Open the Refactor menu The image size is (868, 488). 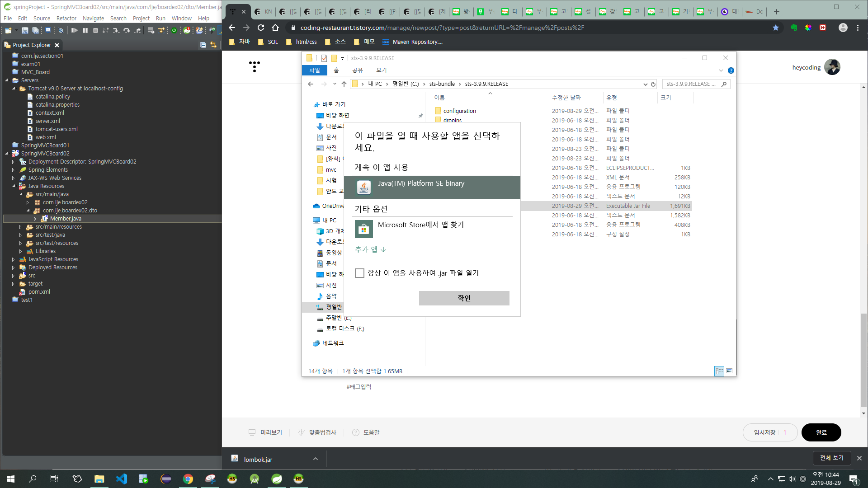66,19
